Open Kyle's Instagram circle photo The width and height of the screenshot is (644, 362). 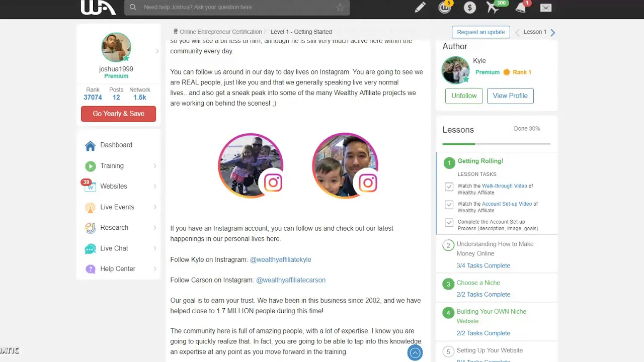[x=251, y=165]
